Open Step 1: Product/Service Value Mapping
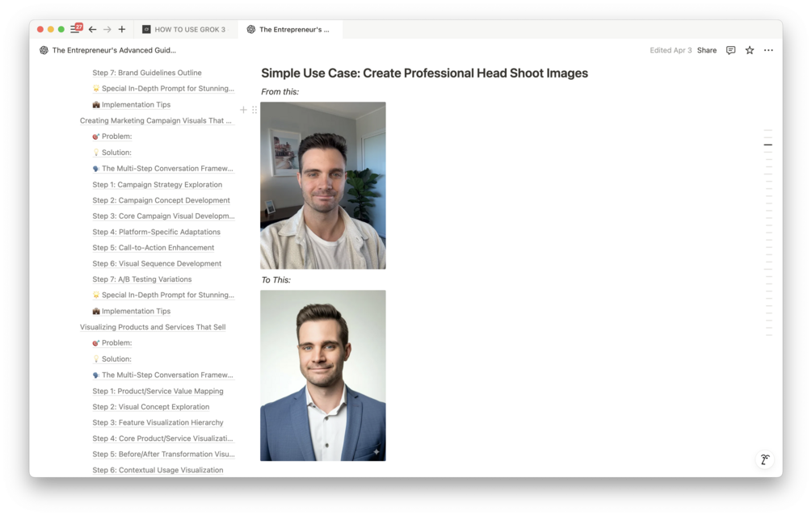812x516 pixels. pos(158,392)
